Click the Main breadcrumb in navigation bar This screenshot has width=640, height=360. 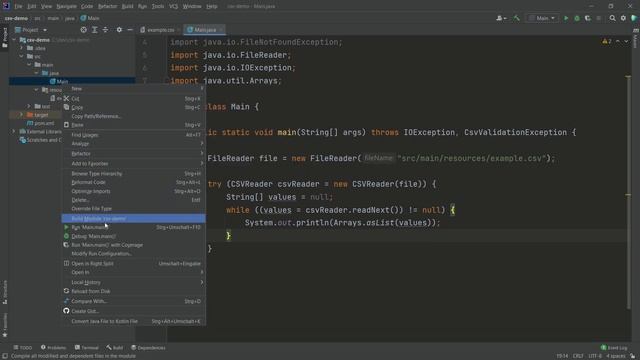(90, 18)
